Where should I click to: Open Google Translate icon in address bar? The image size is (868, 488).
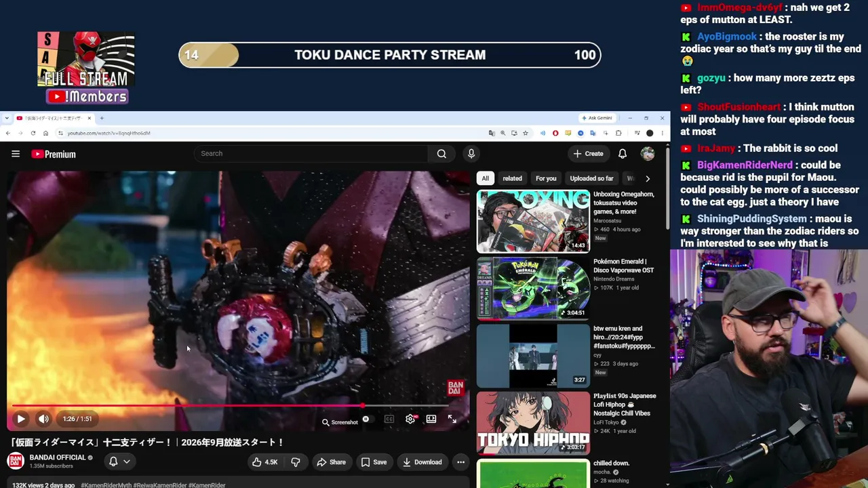tap(492, 133)
